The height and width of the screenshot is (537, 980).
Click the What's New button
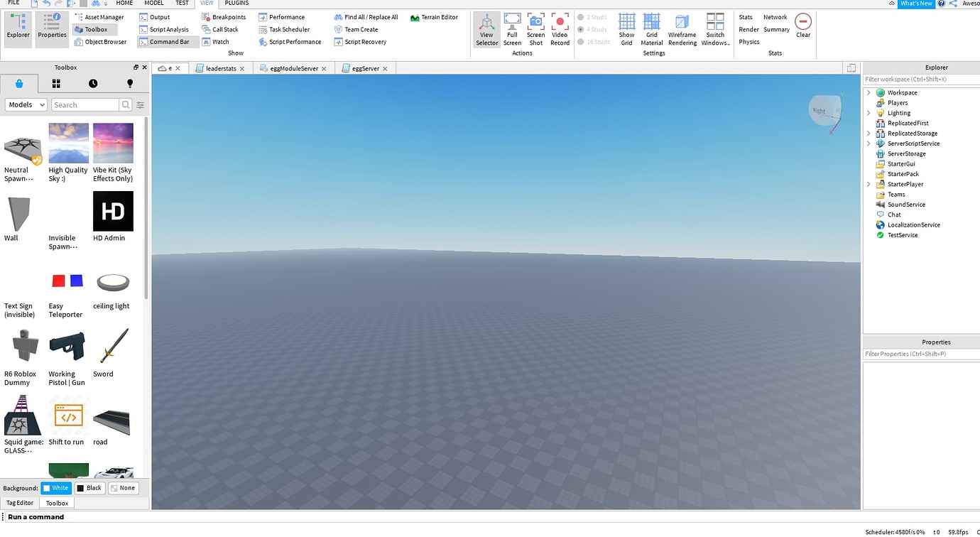916,4
